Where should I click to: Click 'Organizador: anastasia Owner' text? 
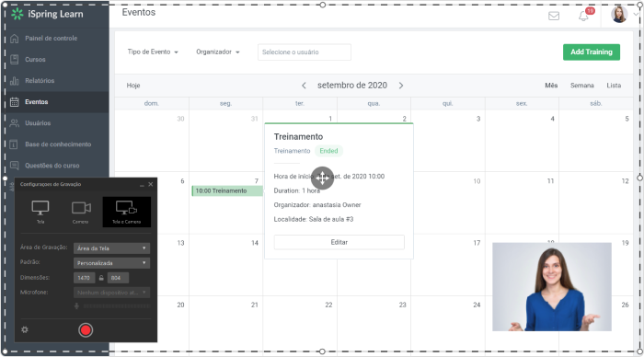tap(317, 205)
